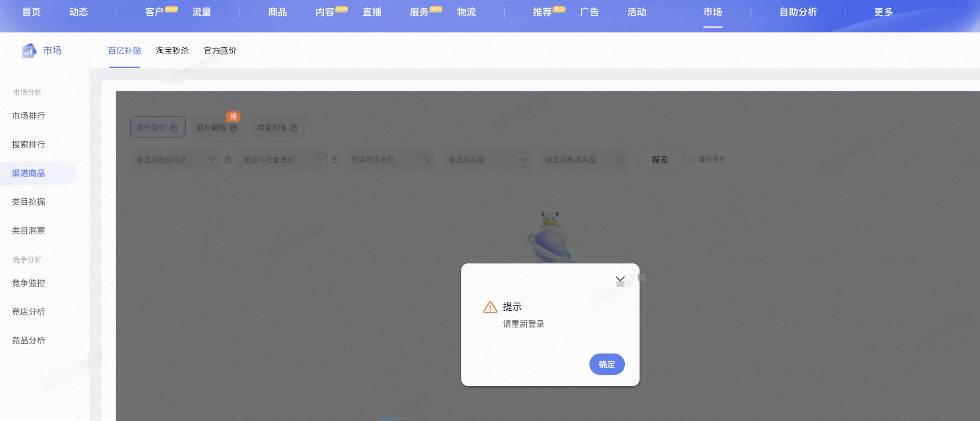Click the 请重新登录 message text
This screenshot has width=980, height=421.
point(523,324)
